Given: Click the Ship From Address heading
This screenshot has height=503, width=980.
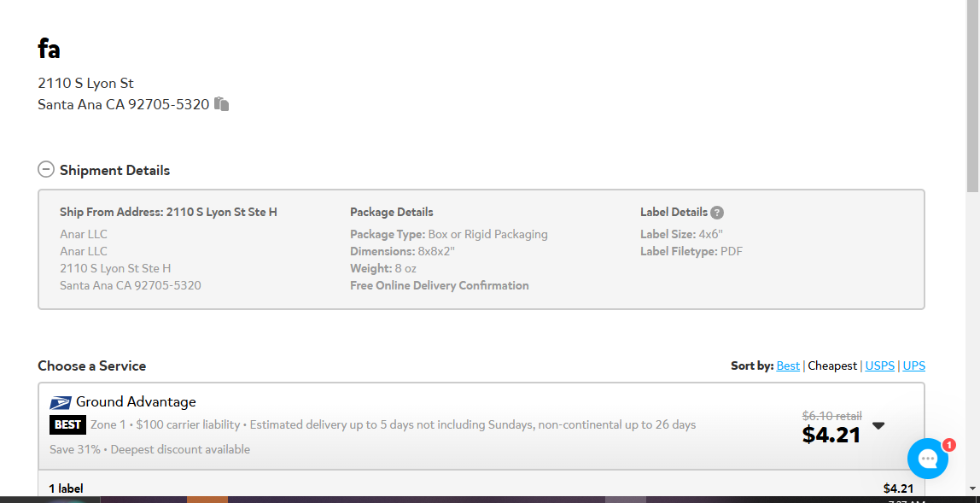Looking at the screenshot, I should pos(169,212).
